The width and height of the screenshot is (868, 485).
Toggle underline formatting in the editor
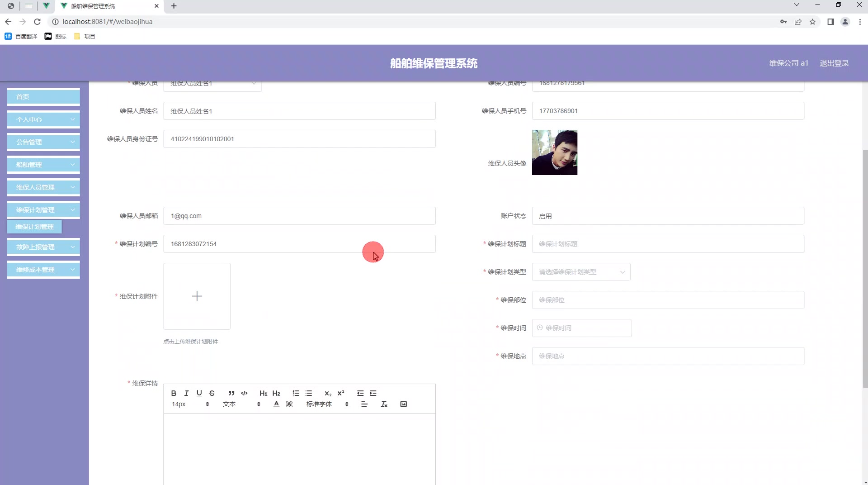[x=199, y=393]
